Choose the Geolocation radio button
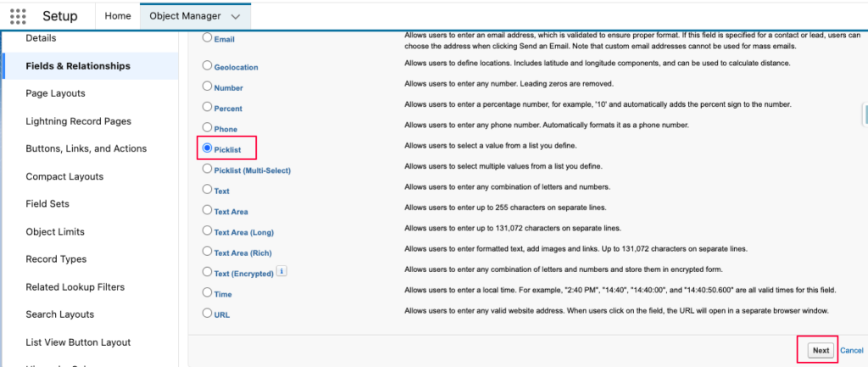 click(208, 66)
